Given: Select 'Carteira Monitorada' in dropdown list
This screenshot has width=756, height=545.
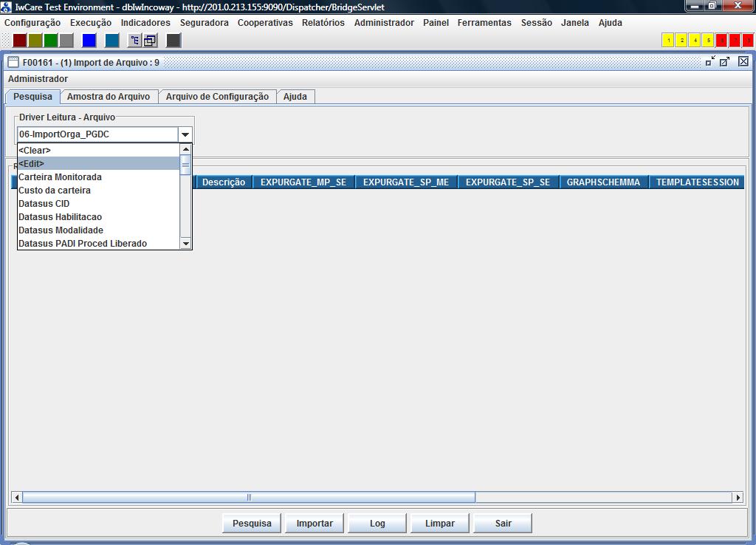Looking at the screenshot, I should (x=60, y=177).
